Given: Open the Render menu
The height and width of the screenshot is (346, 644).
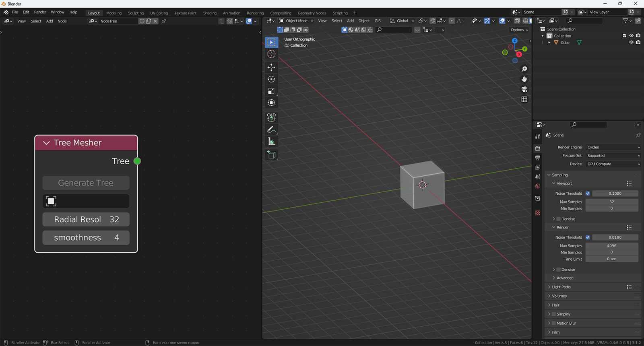Looking at the screenshot, I should (x=40, y=12).
